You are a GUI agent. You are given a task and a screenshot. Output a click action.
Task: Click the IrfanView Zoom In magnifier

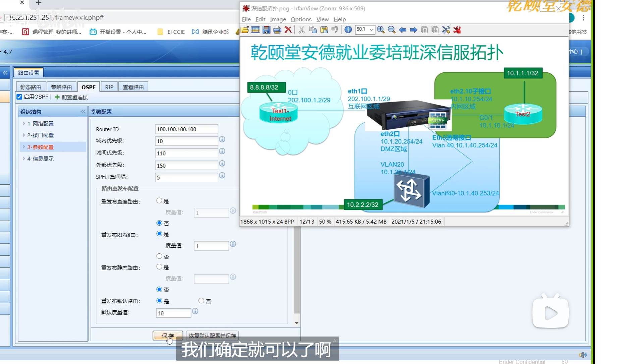click(381, 30)
